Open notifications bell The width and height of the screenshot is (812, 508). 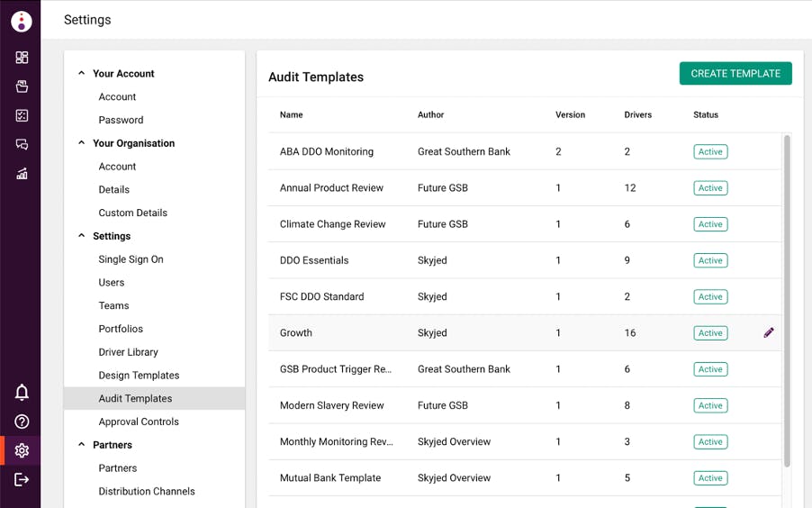[22, 392]
